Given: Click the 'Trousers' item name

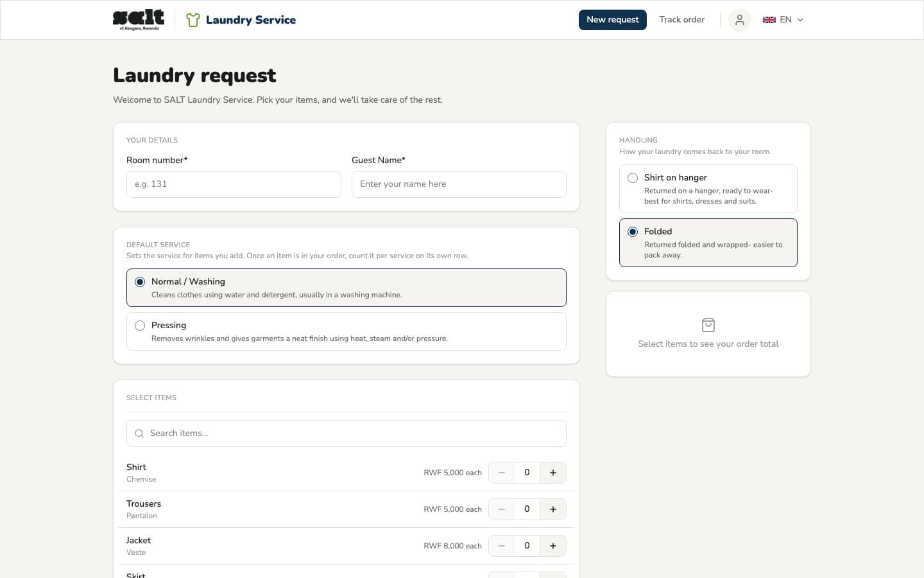Looking at the screenshot, I should (x=144, y=504).
